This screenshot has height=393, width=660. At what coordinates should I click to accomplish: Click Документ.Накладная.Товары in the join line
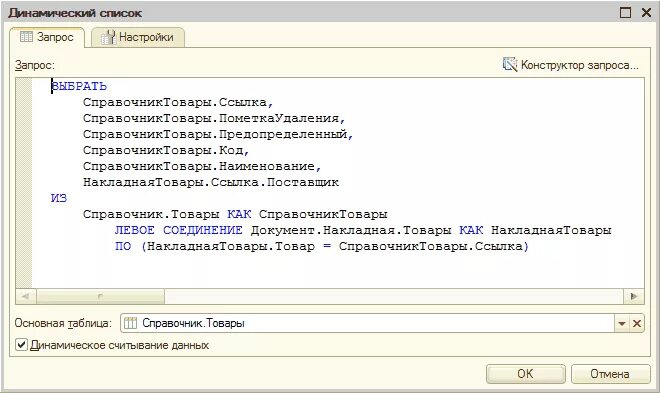pos(351,230)
